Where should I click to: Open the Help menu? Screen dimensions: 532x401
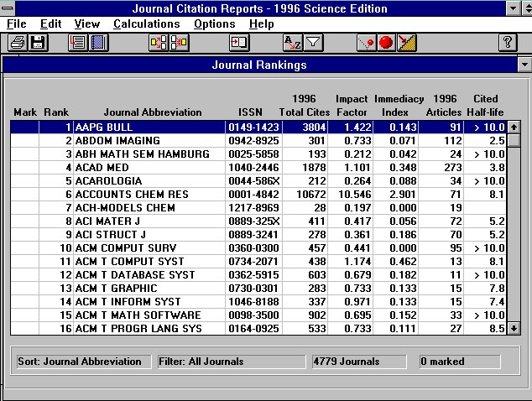tap(261, 24)
